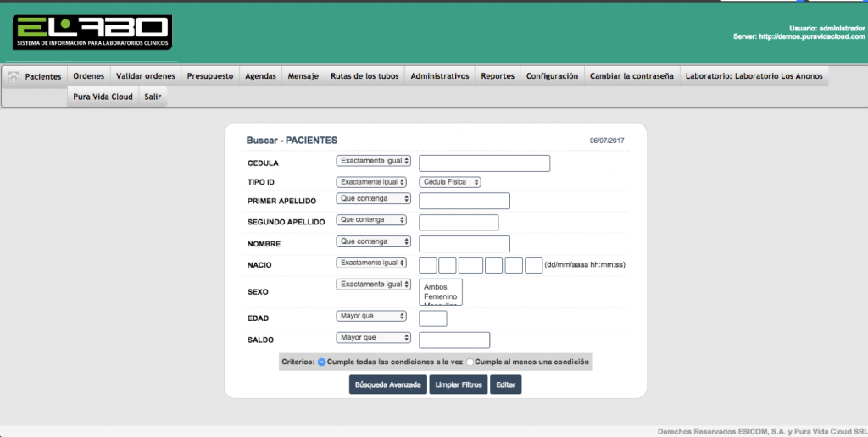The width and height of the screenshot is (868, 437).
Task: Click the CEDULA text input field
Action: (x=484, y=163)
